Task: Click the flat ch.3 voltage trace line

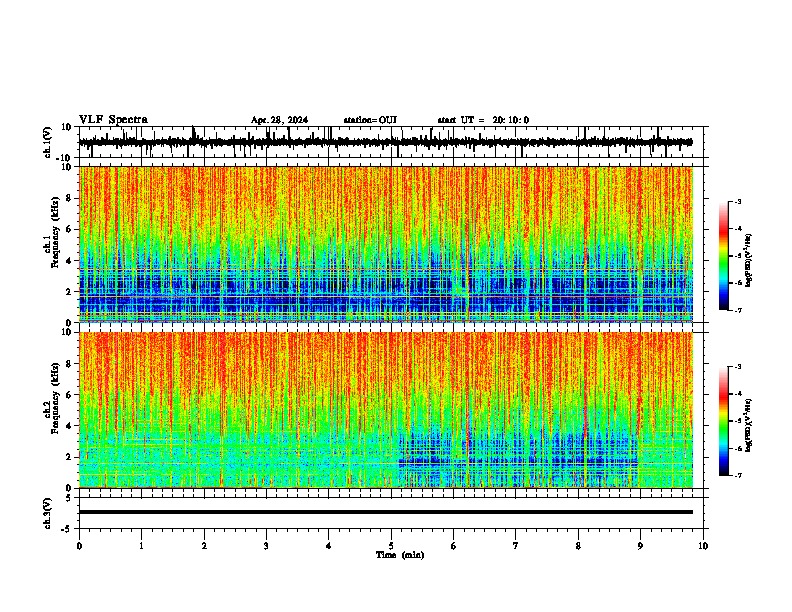Action: (x=386, y=512)
